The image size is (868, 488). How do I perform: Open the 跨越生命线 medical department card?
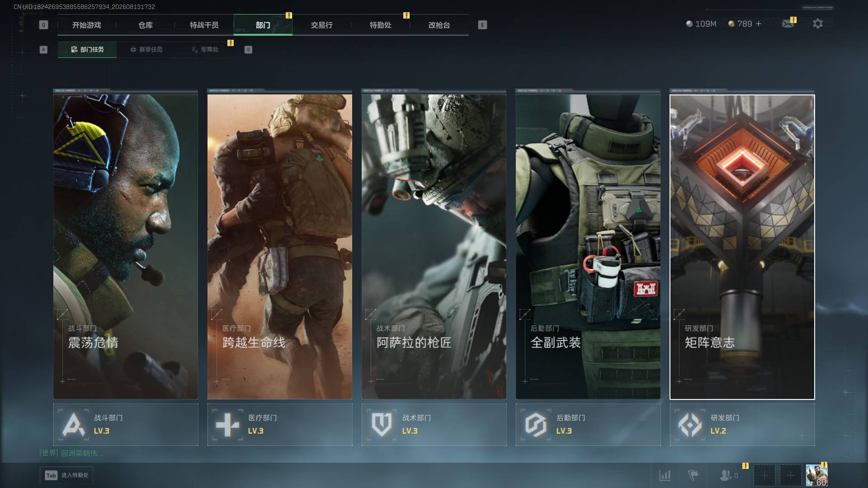click(280, 247)
